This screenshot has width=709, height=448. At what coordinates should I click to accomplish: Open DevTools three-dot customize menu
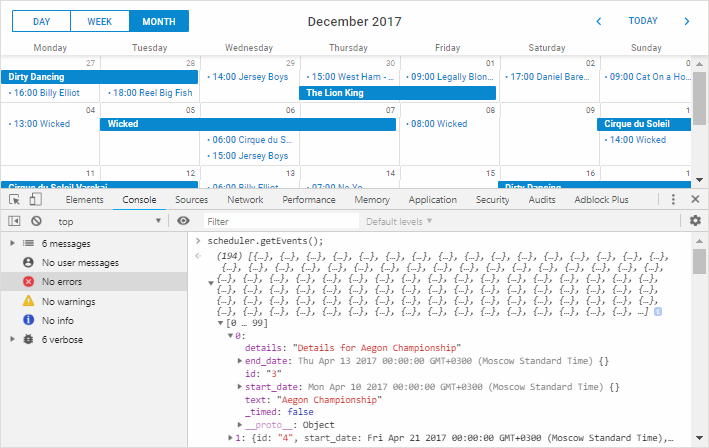pos(674,200)
